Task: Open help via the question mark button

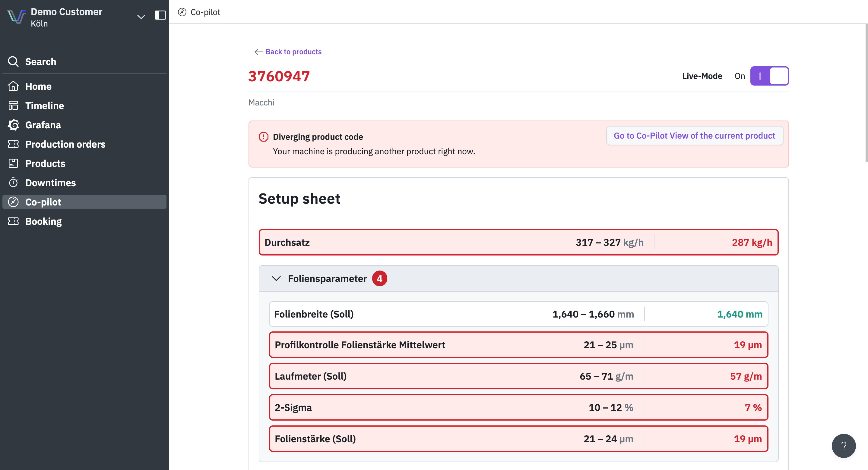Action: 843,446
